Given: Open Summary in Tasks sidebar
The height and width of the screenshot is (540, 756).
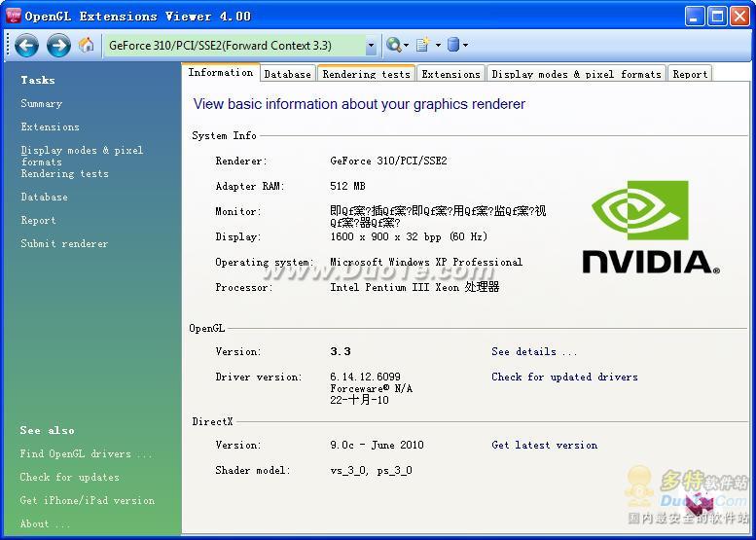Looking at the screenshot, I should tap(42, 104).
